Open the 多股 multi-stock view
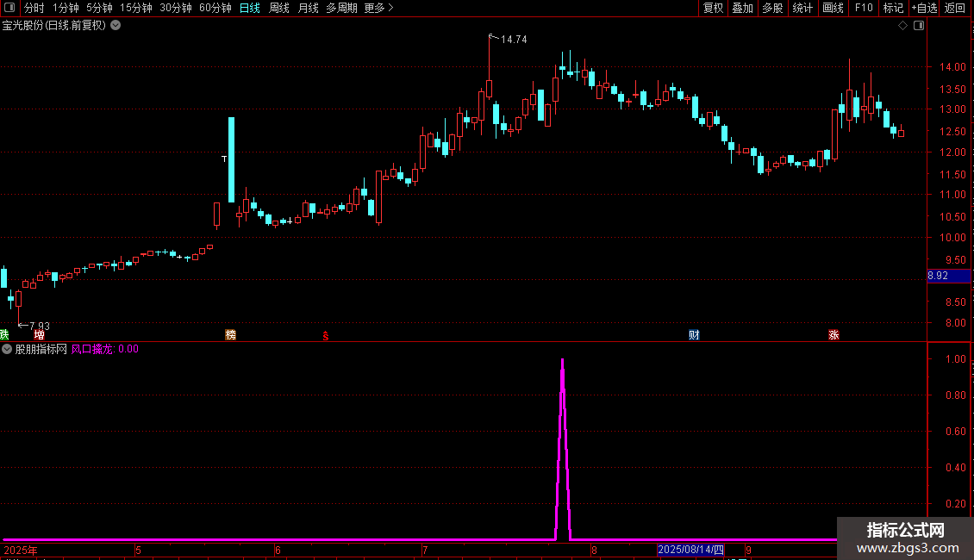 click(772, 8)
